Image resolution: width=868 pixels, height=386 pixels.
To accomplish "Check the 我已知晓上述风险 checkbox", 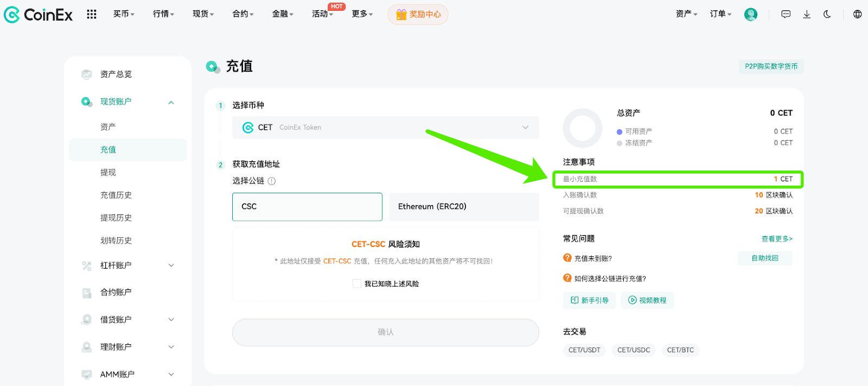I will (x=356, y=283).
